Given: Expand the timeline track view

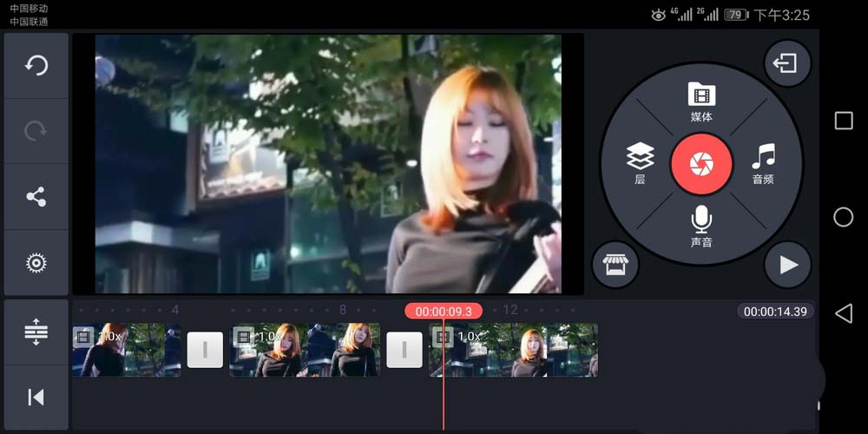Looking at the screenshot, I should click(36, 332).
